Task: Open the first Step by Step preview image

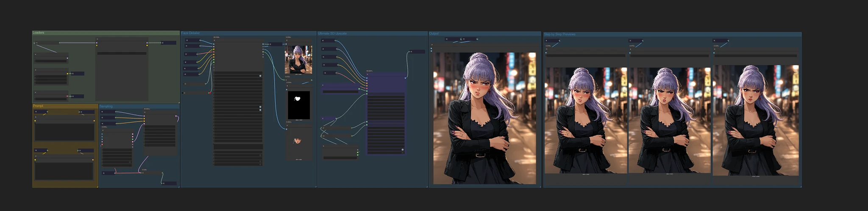Action: 585,120
